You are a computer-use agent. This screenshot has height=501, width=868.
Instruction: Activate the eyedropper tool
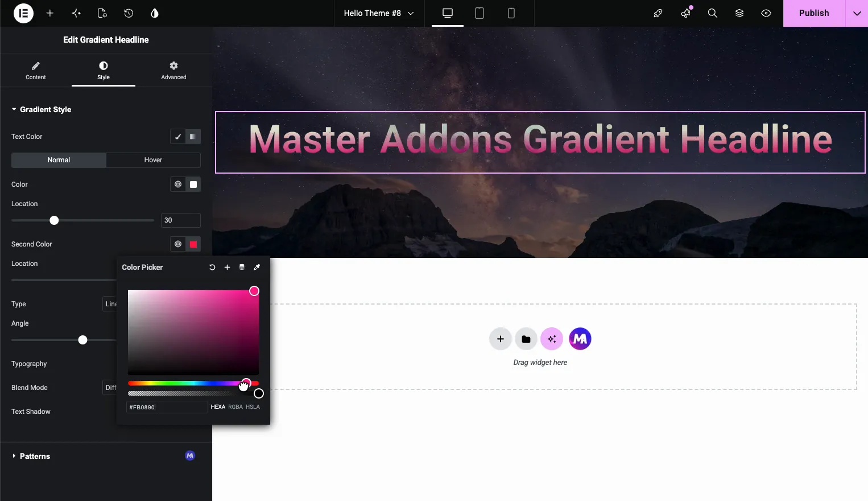(257, 267)
